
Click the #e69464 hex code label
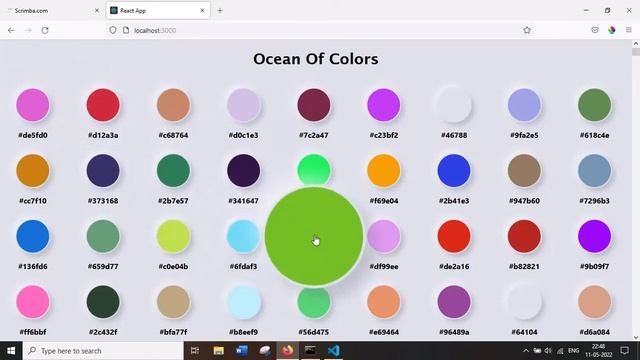[x=384, y=332]
